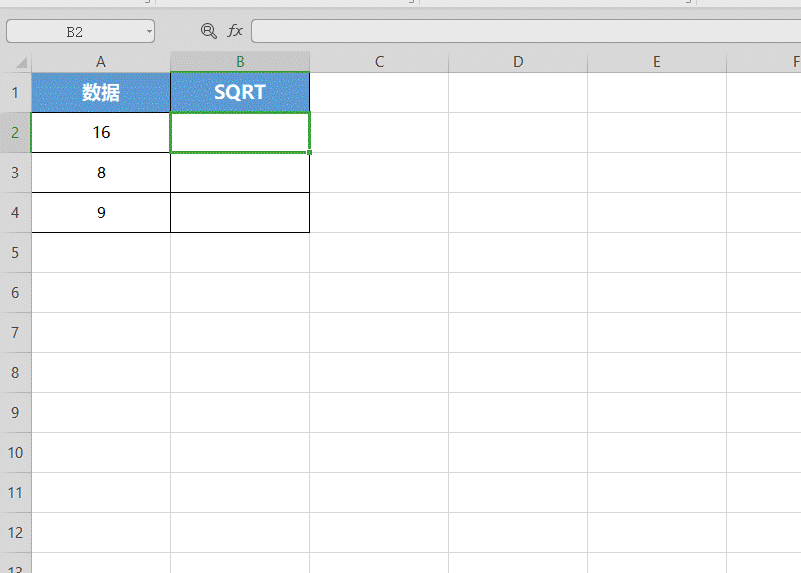
Task: Select column A header
Action: tap(101, 62)
